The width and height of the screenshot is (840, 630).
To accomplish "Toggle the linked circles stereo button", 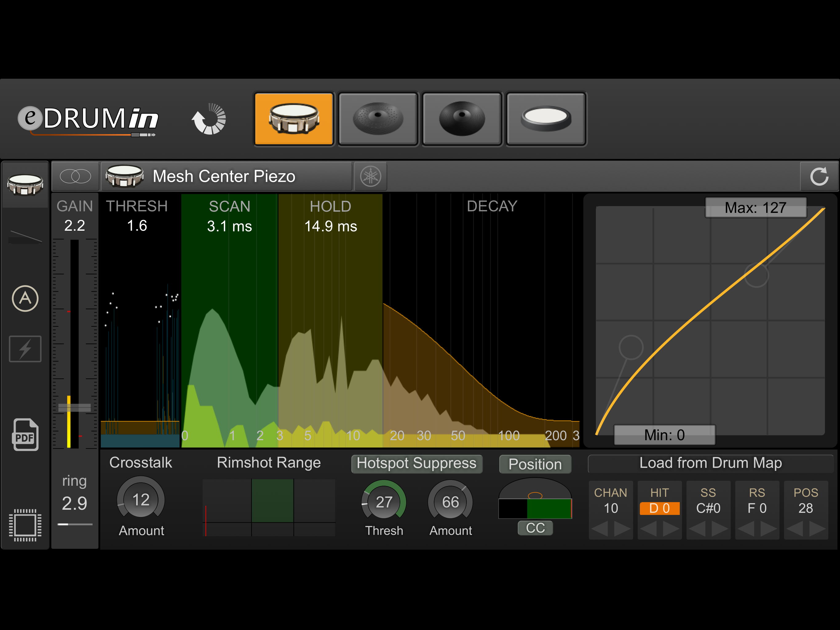I will [x=76, y=176].
